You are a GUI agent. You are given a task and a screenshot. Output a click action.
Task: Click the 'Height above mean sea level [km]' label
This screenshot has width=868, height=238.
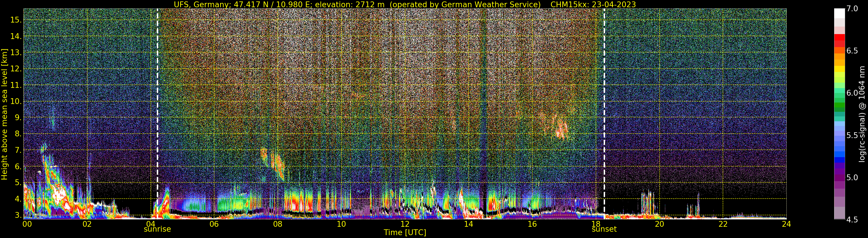[x=4, y=114]
